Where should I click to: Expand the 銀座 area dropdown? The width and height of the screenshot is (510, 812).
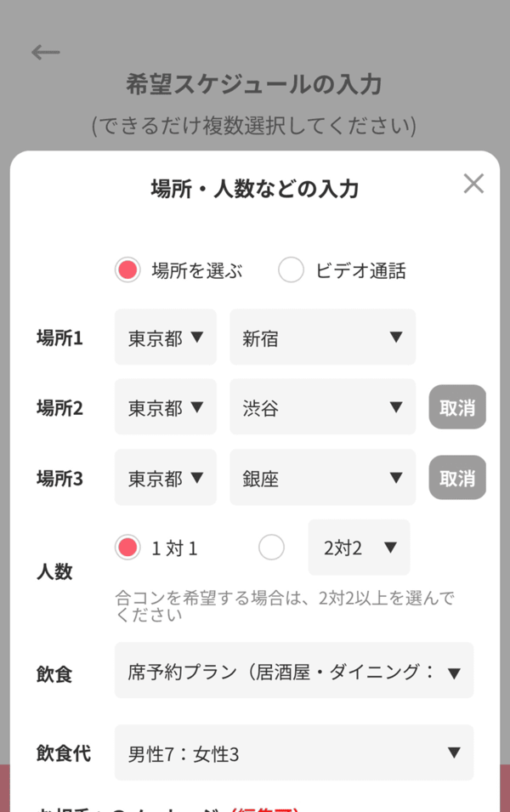pos(322,478)
